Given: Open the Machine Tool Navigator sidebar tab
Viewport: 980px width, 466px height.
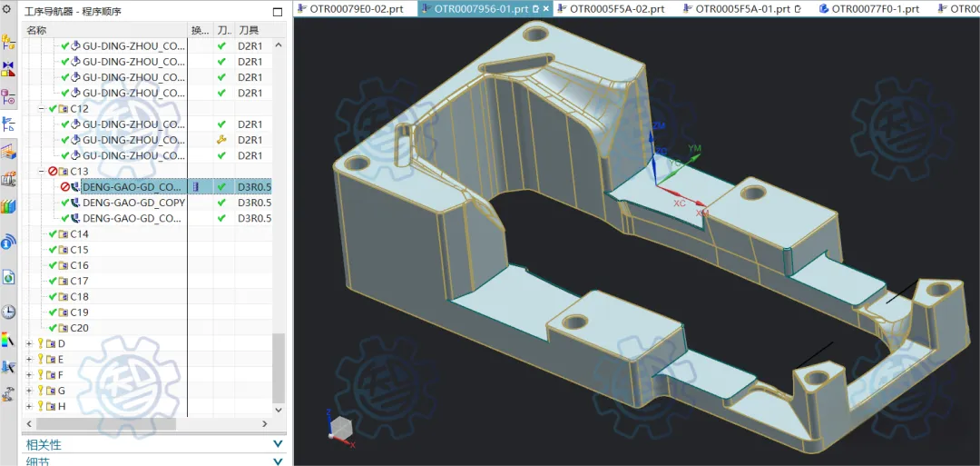Looking at the screenshot, I should coord(8,178).
